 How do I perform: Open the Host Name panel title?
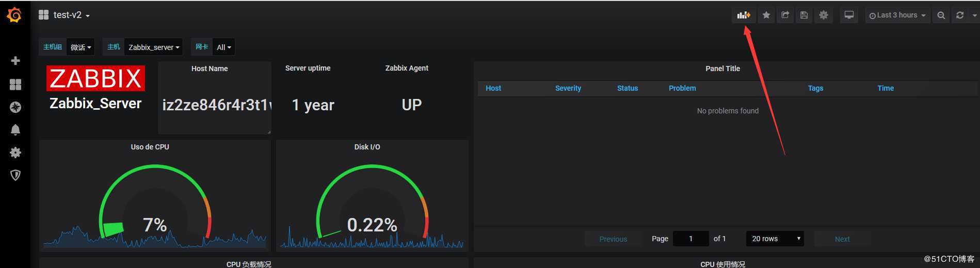tap(210, 69)
